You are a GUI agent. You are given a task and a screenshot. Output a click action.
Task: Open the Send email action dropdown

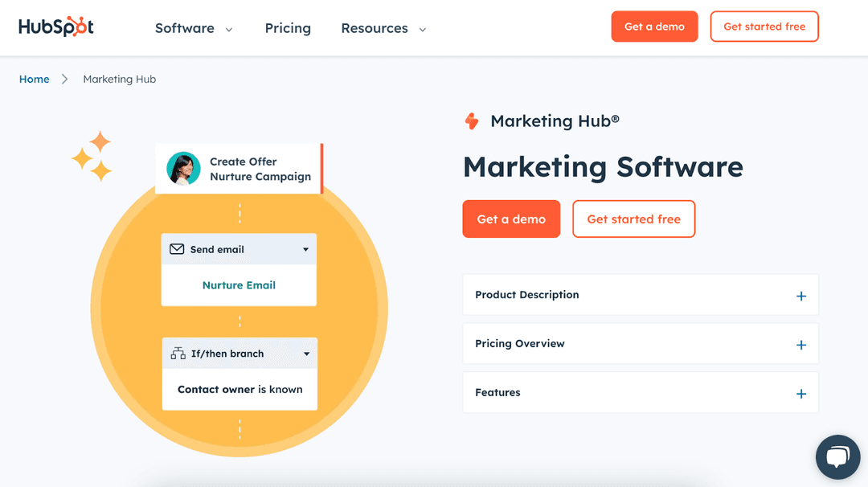[305, 249]
